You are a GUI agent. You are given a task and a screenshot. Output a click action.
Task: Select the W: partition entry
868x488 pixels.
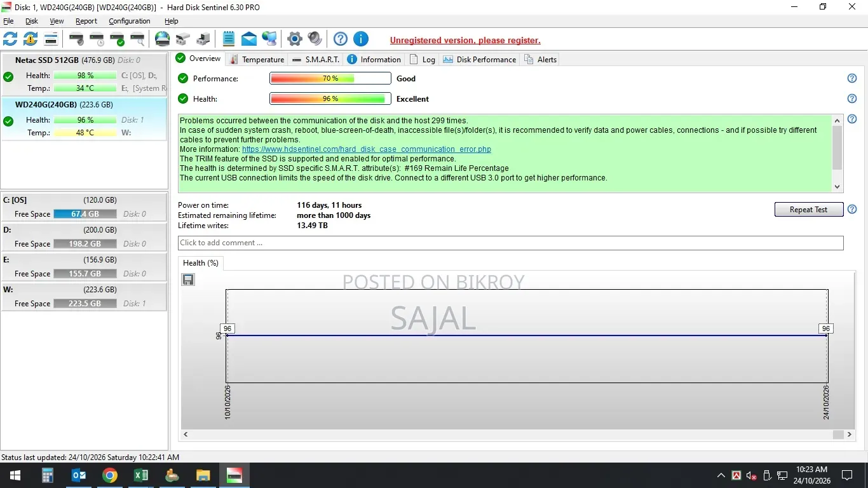pyautogui.click(x=84, y=296)
